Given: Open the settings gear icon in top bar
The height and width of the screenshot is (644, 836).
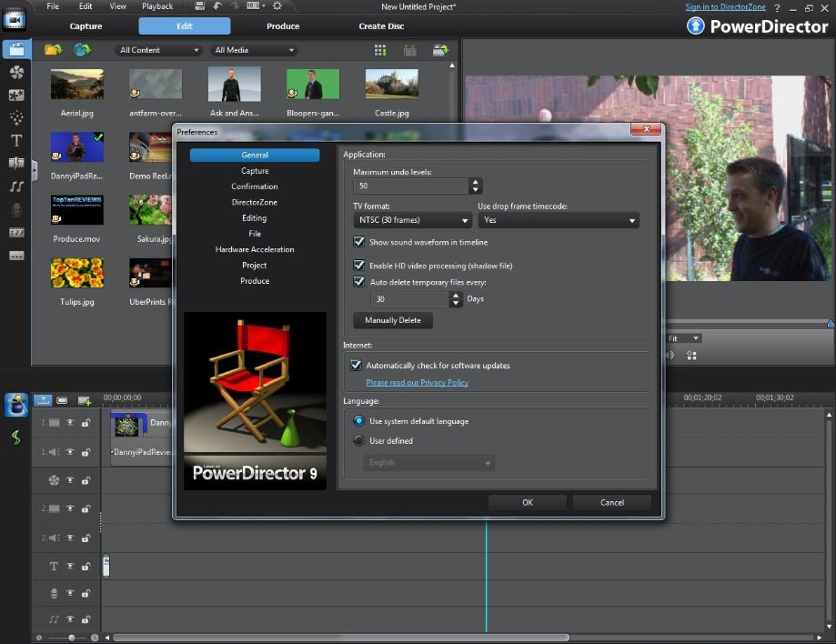Looking at the screenshot, I should coord(277,5).
